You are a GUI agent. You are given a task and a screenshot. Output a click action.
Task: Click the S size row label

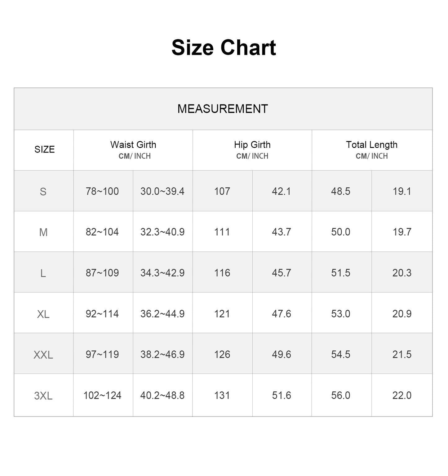tap(43, 192)
